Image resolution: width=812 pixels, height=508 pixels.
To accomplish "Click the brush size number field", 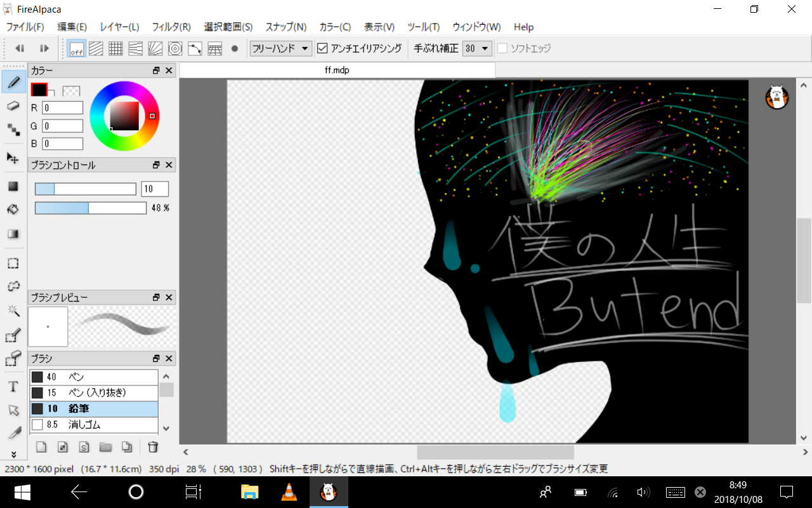I will point(155,189).
